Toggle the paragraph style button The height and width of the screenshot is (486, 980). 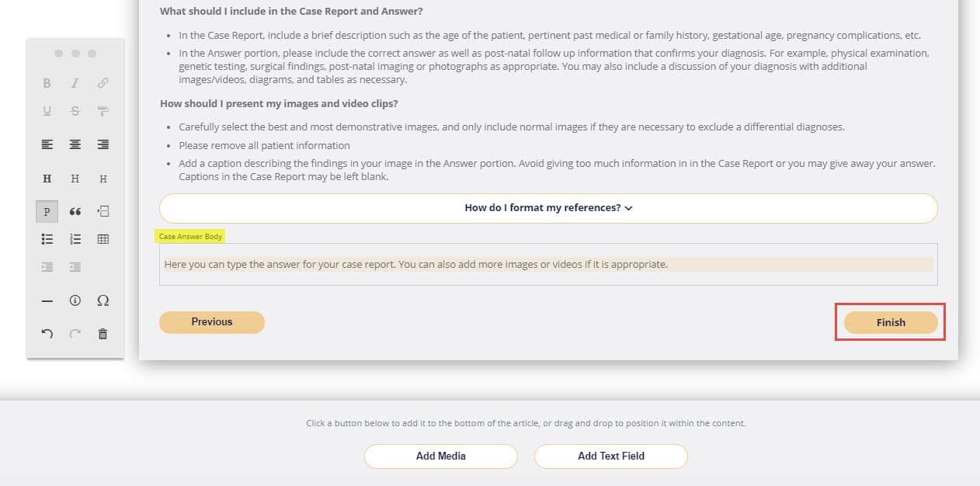point(47,211)
